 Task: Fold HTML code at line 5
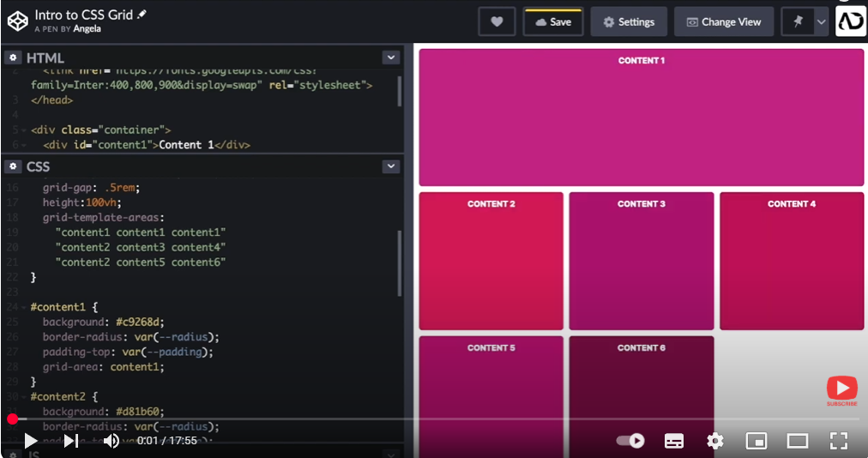23,130
